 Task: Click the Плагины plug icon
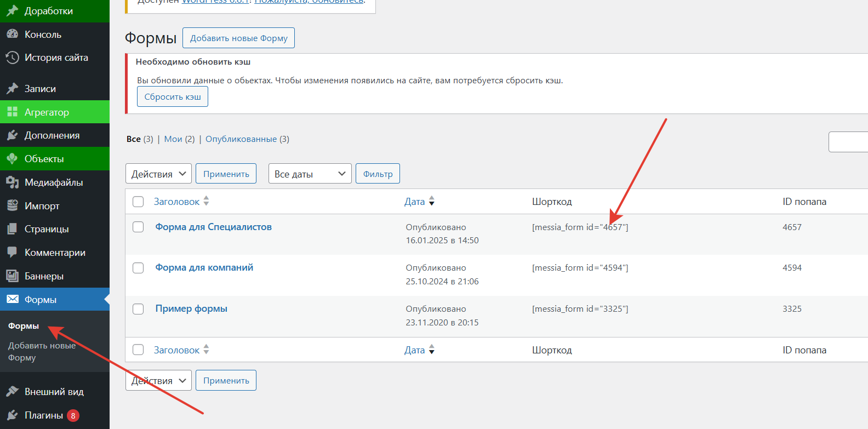(12, 415)
